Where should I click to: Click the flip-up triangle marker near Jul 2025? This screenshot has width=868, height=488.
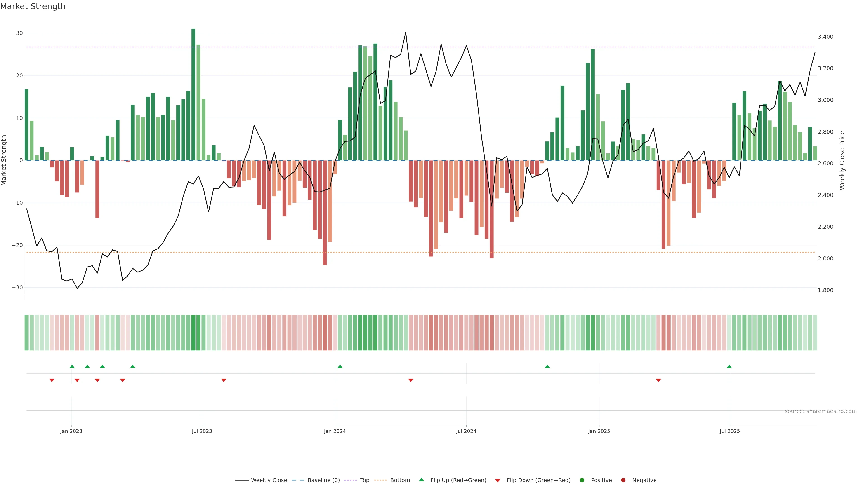click(729, 366)
